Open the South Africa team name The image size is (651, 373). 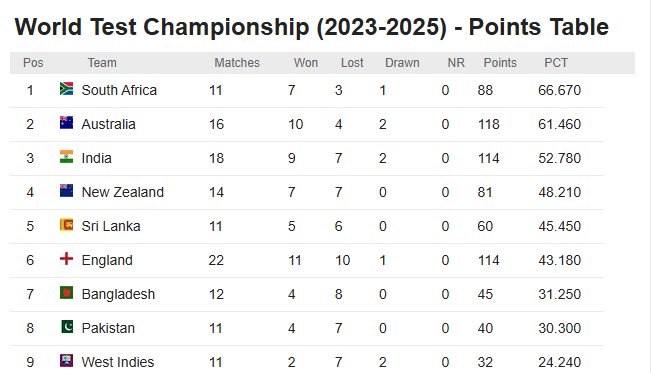(119, 90)
